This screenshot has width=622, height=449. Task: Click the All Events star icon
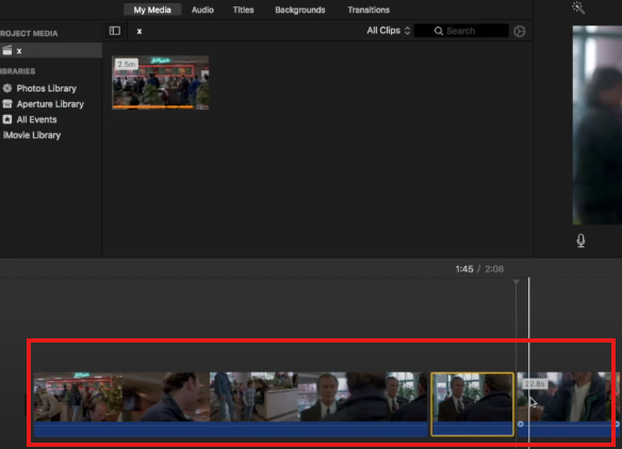[7, 119]
